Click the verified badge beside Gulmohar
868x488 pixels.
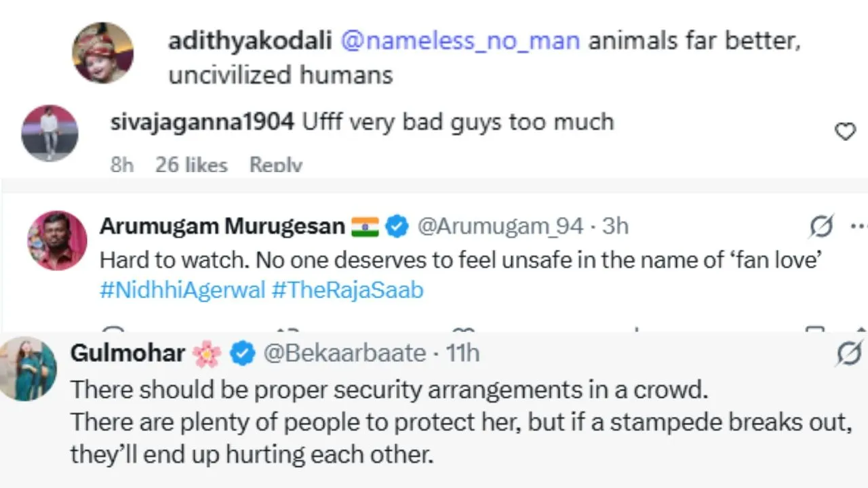[242, 353]
